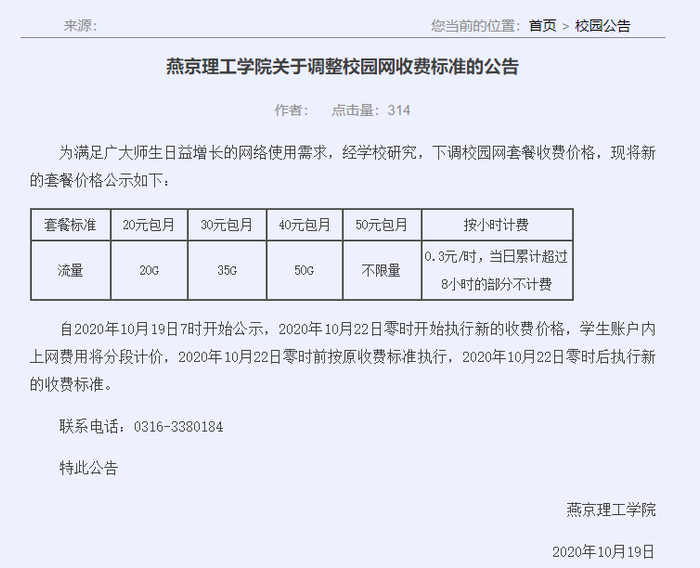Click the contact phone 0316-3380184

179,427
